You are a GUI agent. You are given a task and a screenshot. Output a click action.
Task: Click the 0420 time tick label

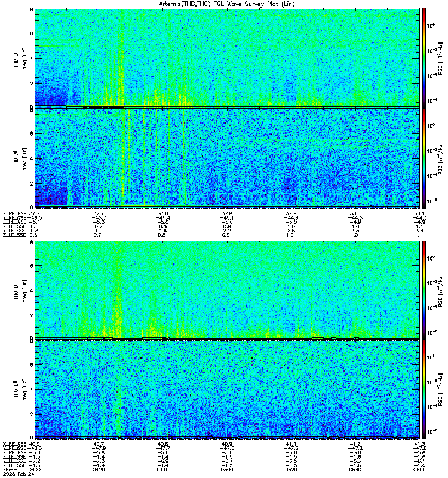pos(99,470)
